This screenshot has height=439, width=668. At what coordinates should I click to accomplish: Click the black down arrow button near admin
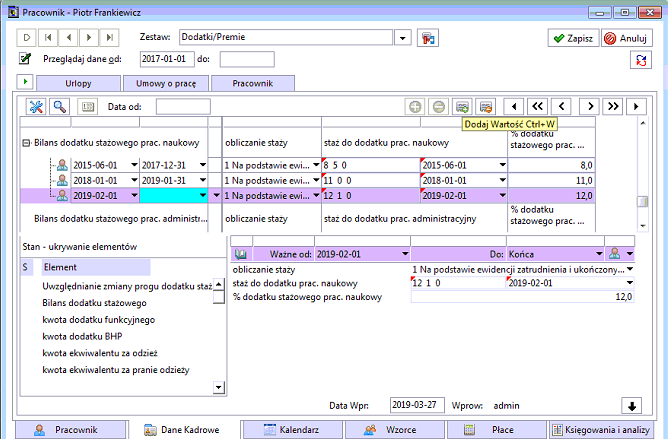coord(632,406)
